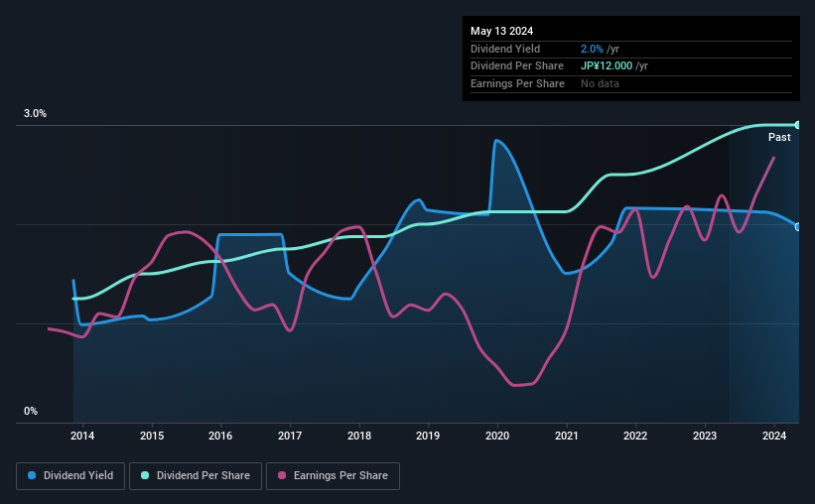Click the teal Dividend Per Share legend dot
The height and width of the screenshot is (504, 815).
[145, 475]
